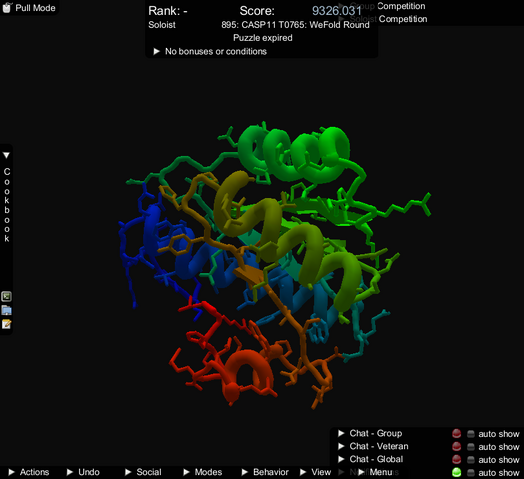Click red status circle beside Chat - Global
This screenshot has width=524, height=479.
[x=456, y=460]
